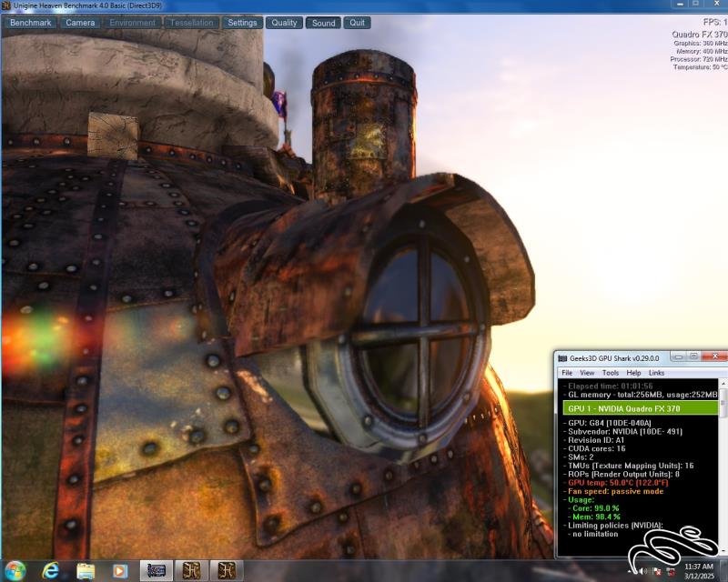Launch Internet Explorer from taskbar

click(50, 570)
